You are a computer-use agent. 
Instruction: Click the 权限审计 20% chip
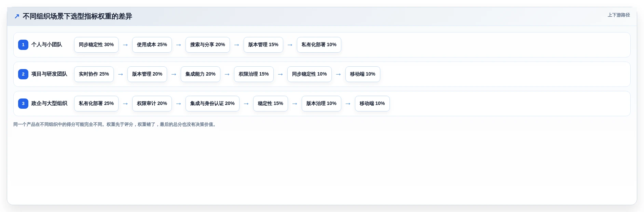pyautogui.click(x=152, y=104)
